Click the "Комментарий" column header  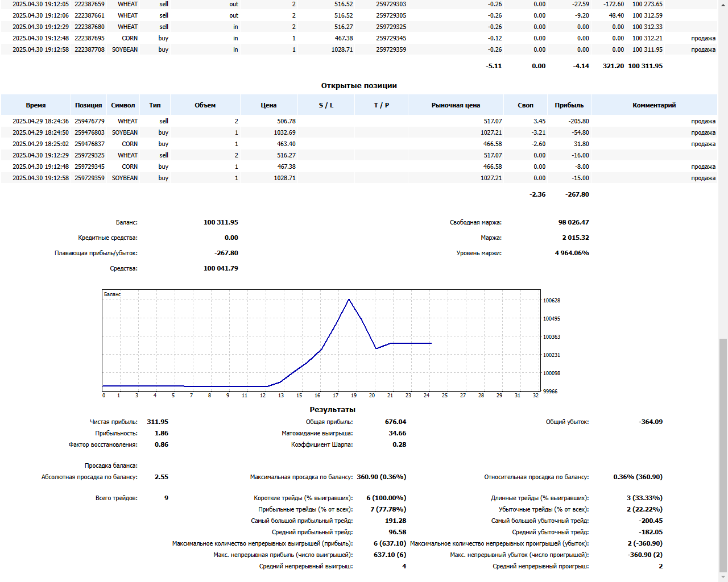coord(654,105)
